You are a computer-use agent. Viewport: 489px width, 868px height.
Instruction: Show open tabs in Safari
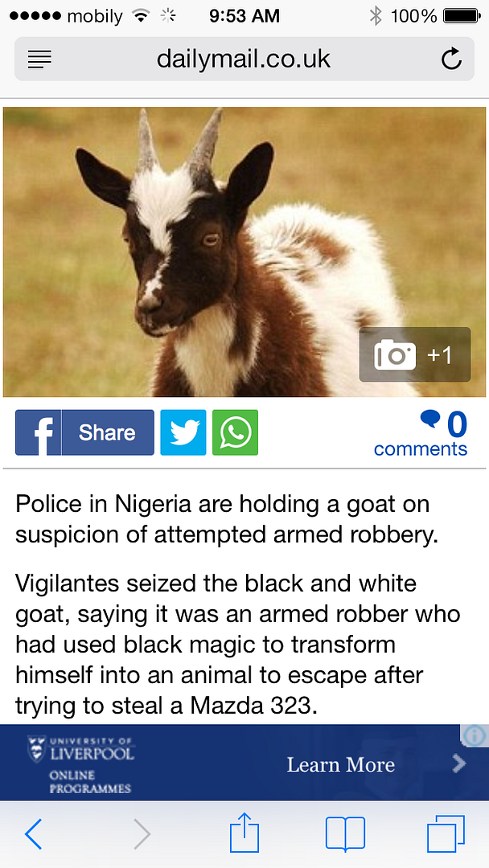446,833
